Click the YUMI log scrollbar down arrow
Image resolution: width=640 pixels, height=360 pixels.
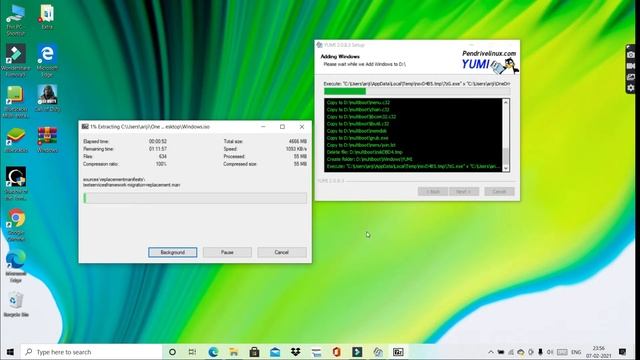click(x=506, y=168)
